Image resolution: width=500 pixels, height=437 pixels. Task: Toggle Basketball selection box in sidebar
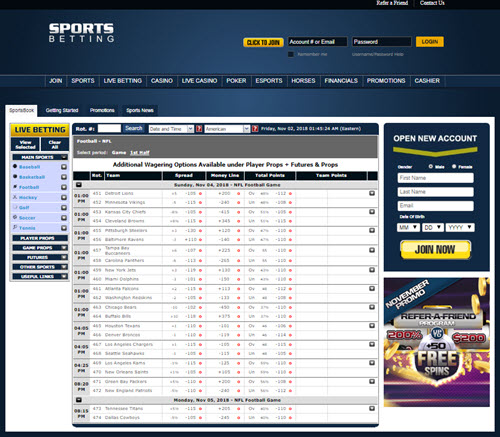click(x=64, y=177)
